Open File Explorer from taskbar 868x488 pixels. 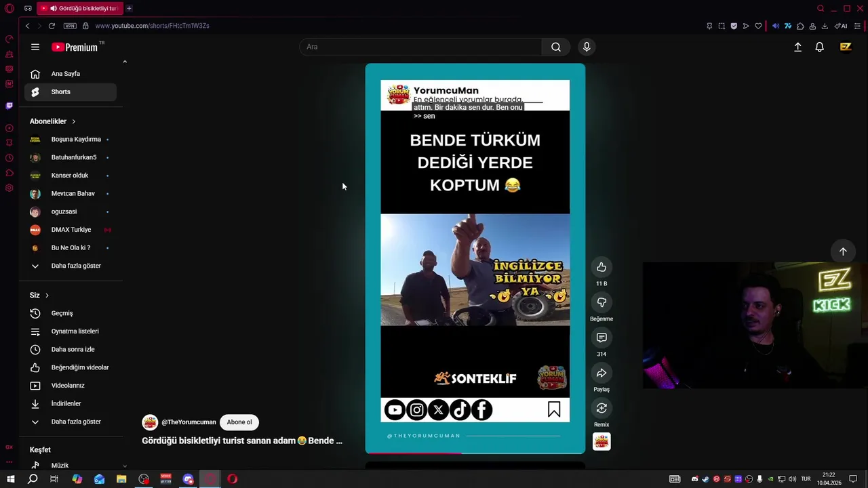[x=121, y=479]
